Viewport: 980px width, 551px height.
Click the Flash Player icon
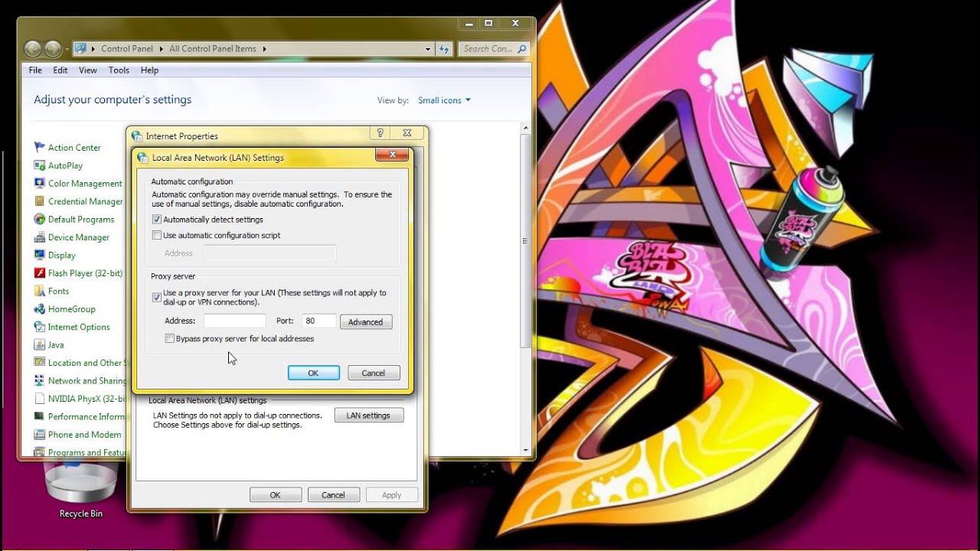(x=40, y=273)
